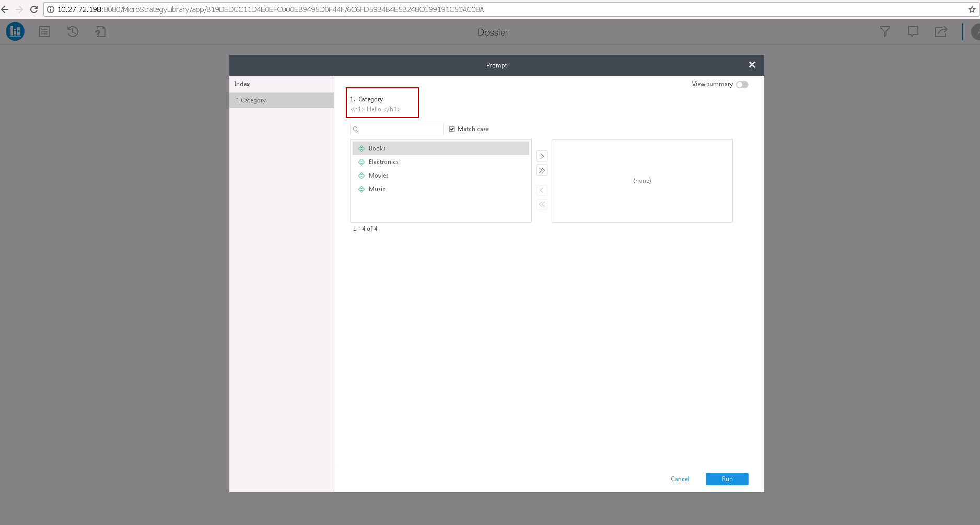This screenshot has width=980, height=525.
Task: Open the table of contents icon
Action: (x=45, y=32)
